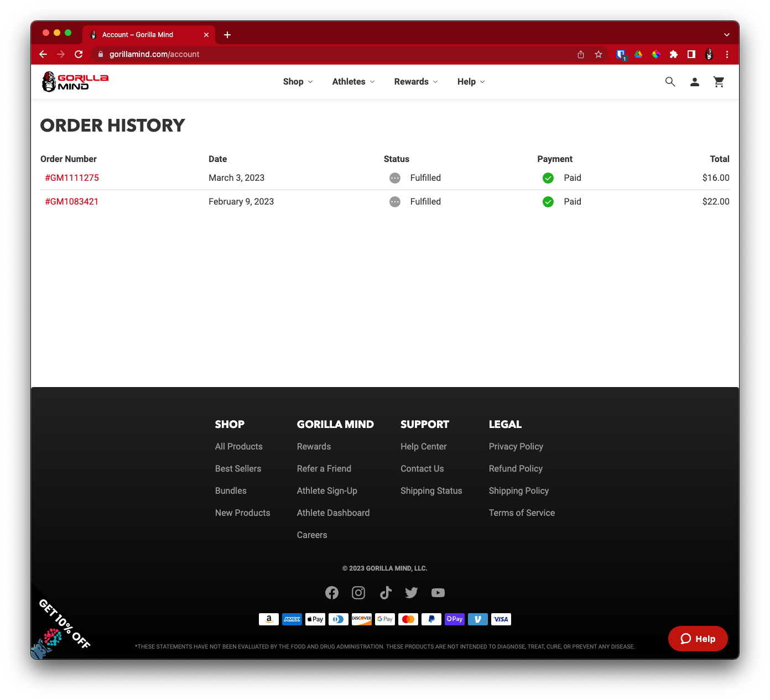Click the account profile icon
770x700 pixels.
[x=695, y=82]
